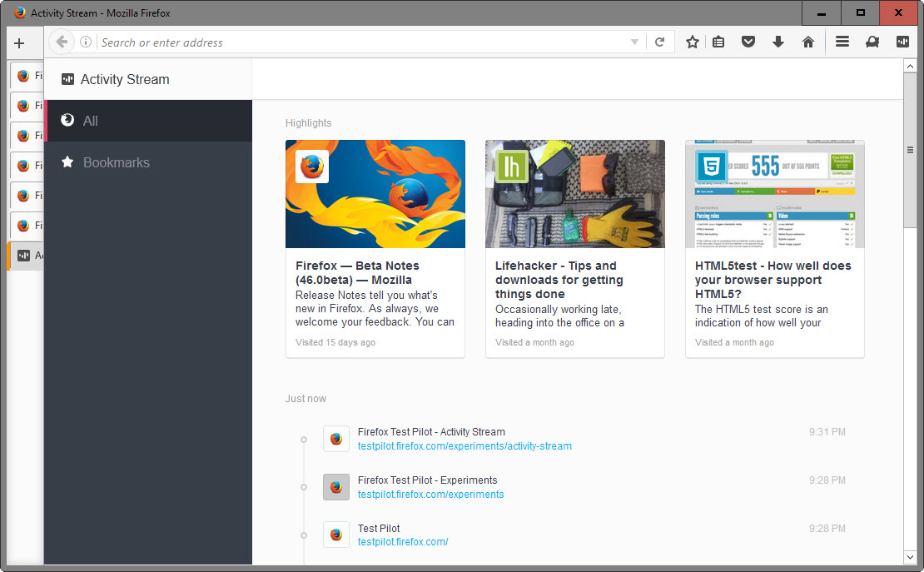Open testpilot.firefox.com/ link
Screen dimensions: 924x572
click(x=403, y=542)
